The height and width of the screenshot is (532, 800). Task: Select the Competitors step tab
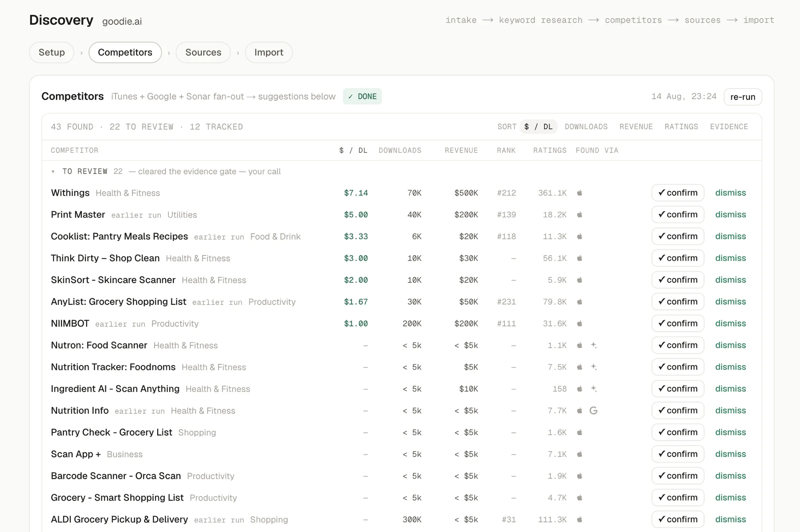coord(125,52)
